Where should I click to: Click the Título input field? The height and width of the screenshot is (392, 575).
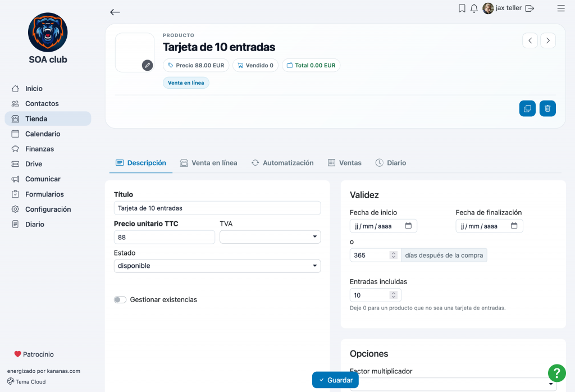click(217, 208)
